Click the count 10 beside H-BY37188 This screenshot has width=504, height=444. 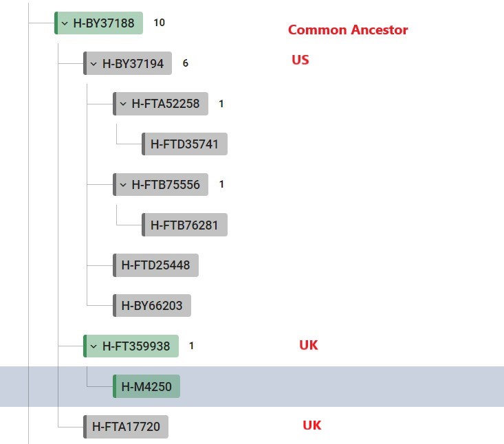[x=160, y=23]
